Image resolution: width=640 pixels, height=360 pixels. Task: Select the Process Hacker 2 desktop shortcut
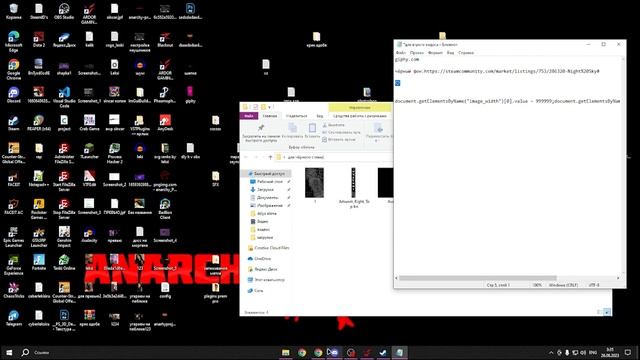(x=114, y=152)
